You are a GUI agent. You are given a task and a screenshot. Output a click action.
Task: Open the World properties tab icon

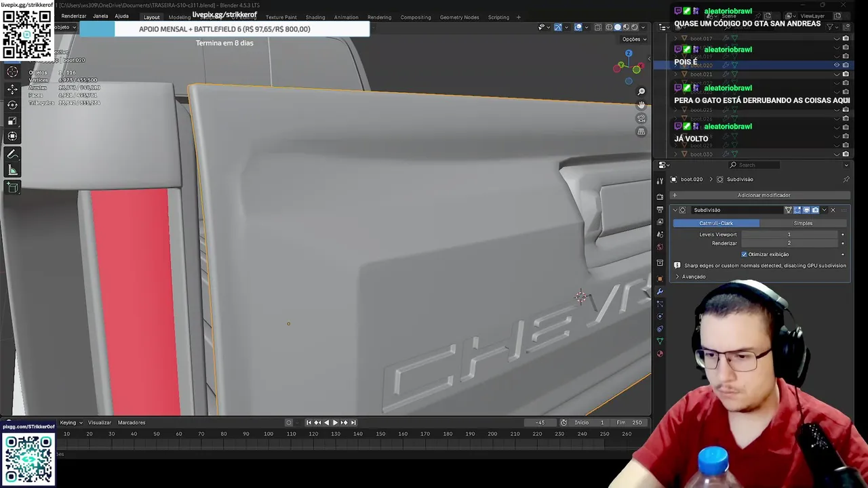660,247
